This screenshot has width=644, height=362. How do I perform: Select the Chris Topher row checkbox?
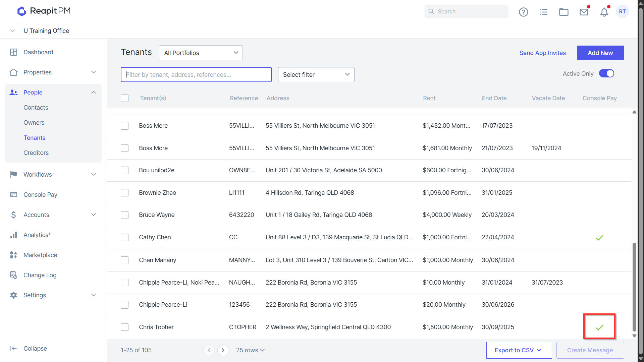125,327
